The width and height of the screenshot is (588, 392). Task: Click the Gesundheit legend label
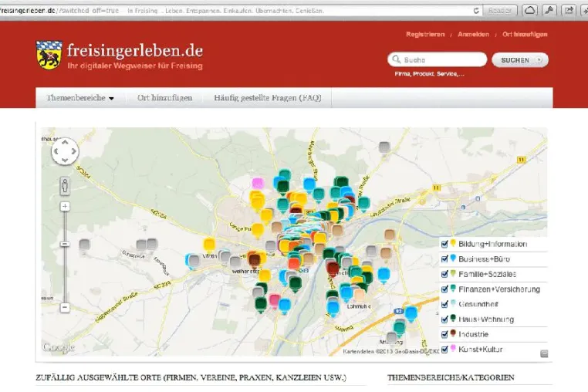478,304
